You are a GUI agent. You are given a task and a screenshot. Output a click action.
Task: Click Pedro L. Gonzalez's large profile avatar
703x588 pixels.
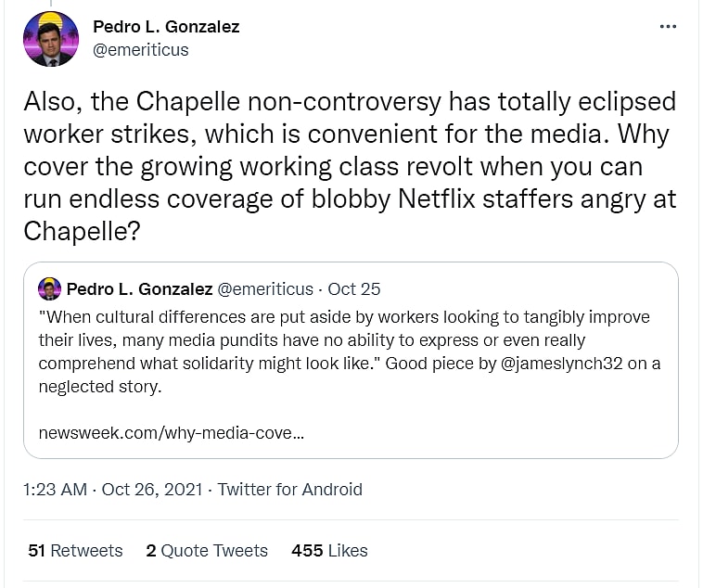click(51, 38)
